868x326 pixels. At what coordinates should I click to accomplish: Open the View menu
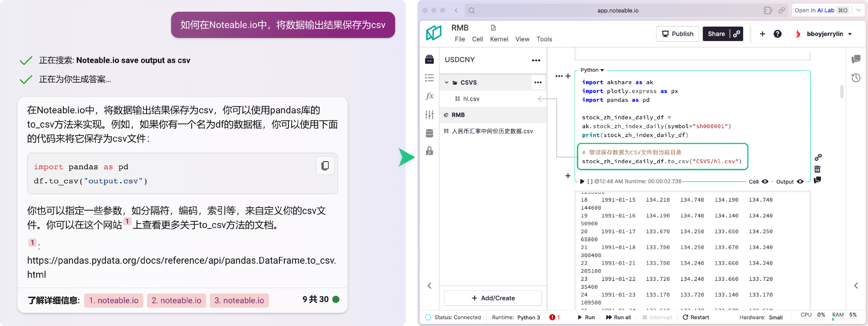click(x=522, y=39)
